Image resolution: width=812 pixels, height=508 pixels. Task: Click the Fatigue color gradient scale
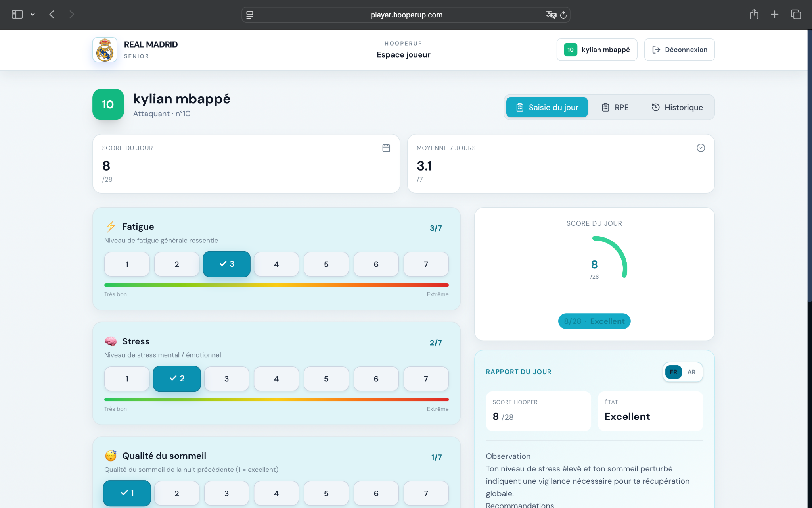click(276, 285)
